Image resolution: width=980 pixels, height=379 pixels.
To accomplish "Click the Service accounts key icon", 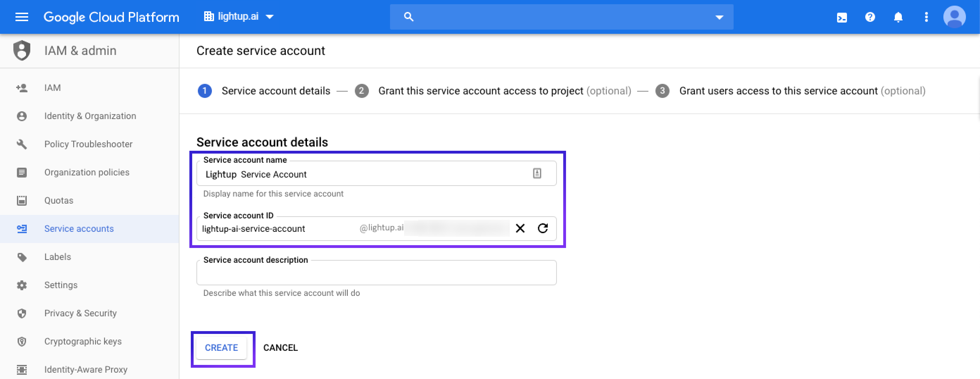I will coord(22,229).
